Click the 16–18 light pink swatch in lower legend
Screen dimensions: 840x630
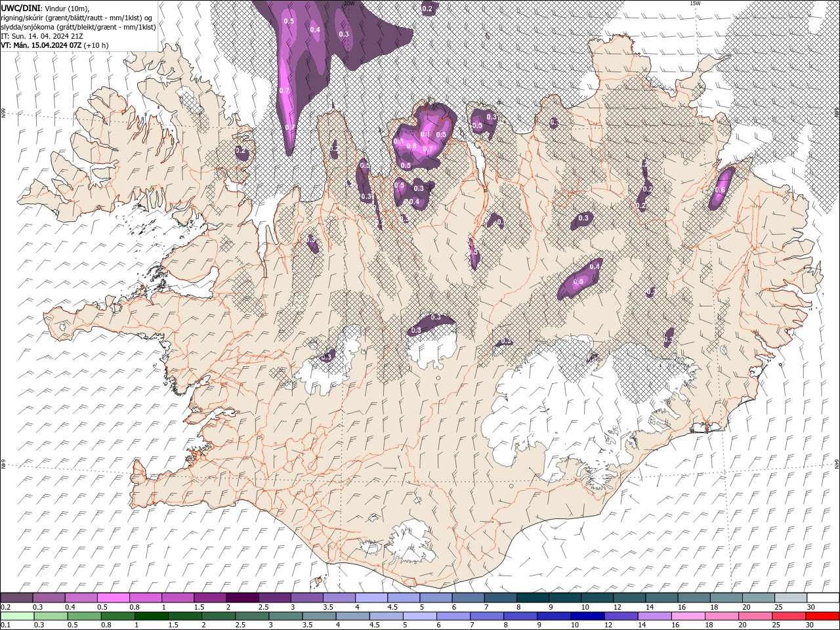coord(688,616)
